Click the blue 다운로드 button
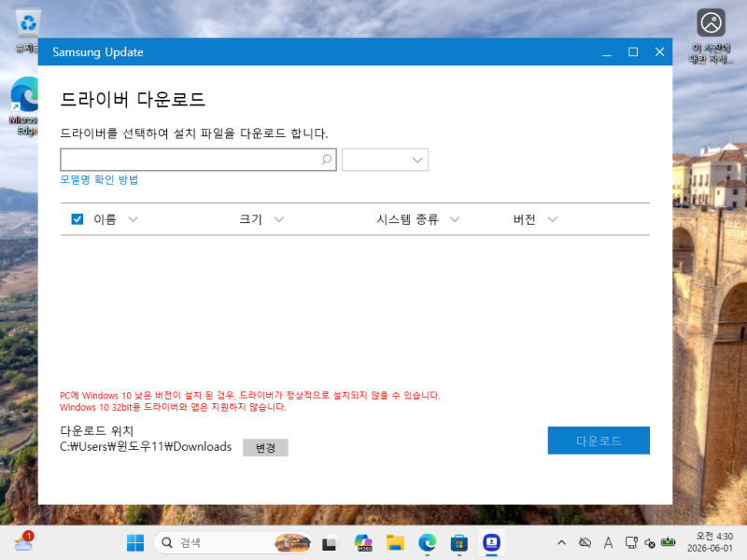The width and height of the screenshot is (747, 560). click(x=599, y=441)
